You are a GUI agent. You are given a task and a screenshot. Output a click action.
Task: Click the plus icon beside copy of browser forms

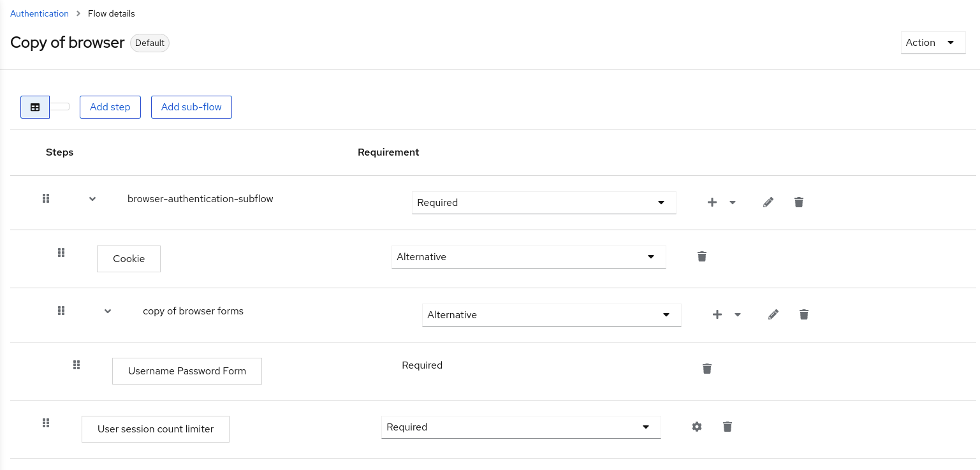[717, 314]
